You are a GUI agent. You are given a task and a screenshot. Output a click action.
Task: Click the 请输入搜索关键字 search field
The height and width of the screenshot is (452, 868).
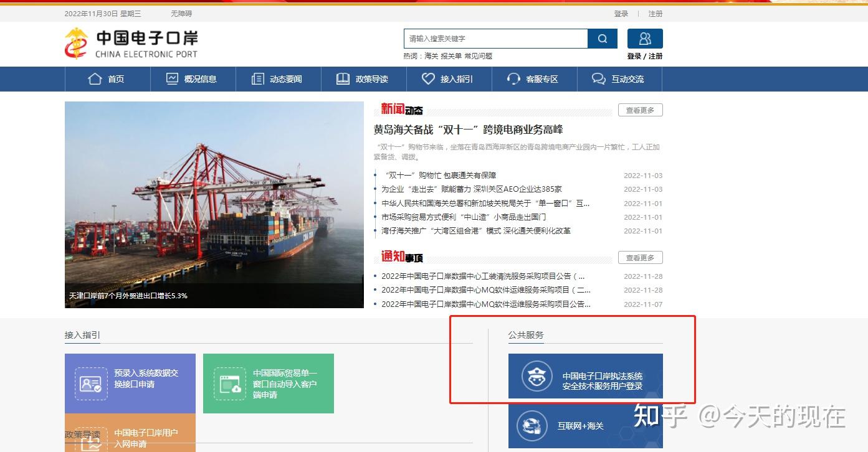496,39
